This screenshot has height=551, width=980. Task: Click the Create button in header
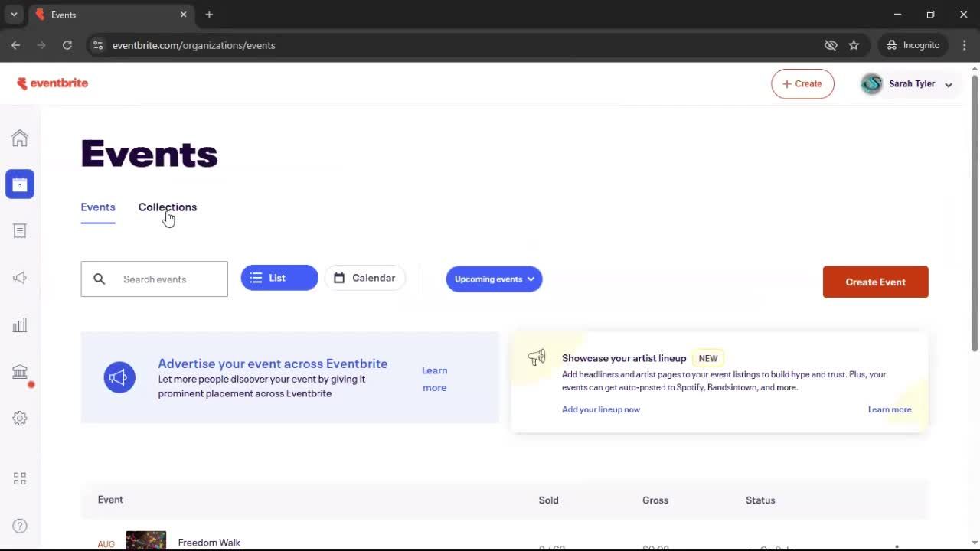802,84
